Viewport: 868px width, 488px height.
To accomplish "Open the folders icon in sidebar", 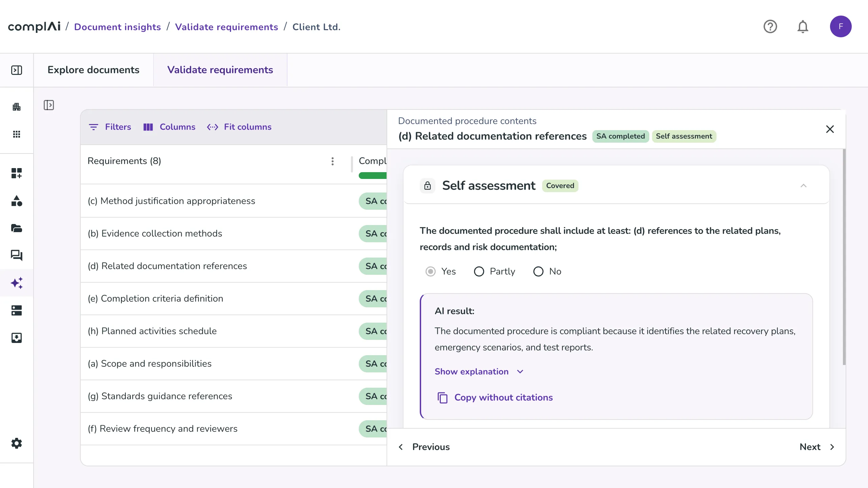I will coord(17,228).
